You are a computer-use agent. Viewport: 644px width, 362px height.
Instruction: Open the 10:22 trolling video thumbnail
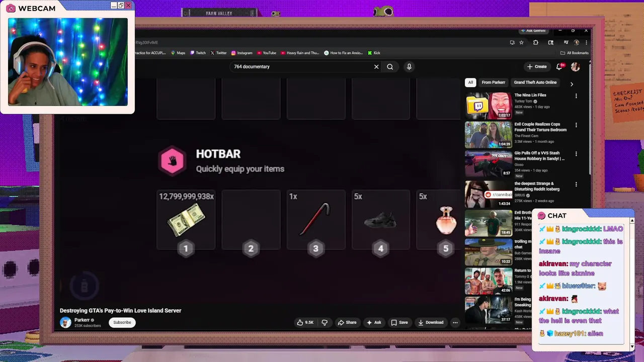489,251
